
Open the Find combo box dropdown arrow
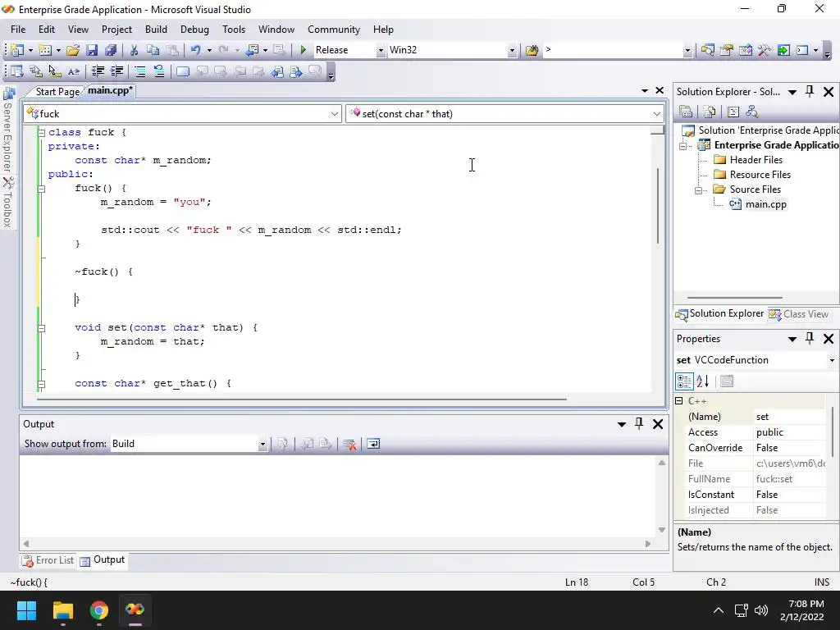pyautogui.click(x=687, y=50)
